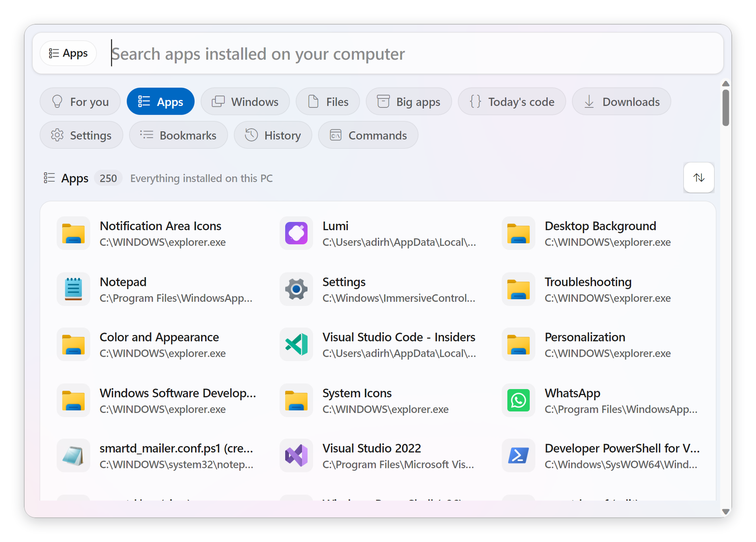The width and height of the screenshot is (756, 542).
Task: Click the Troubleshooting folder icon
Action: (518, 289)
